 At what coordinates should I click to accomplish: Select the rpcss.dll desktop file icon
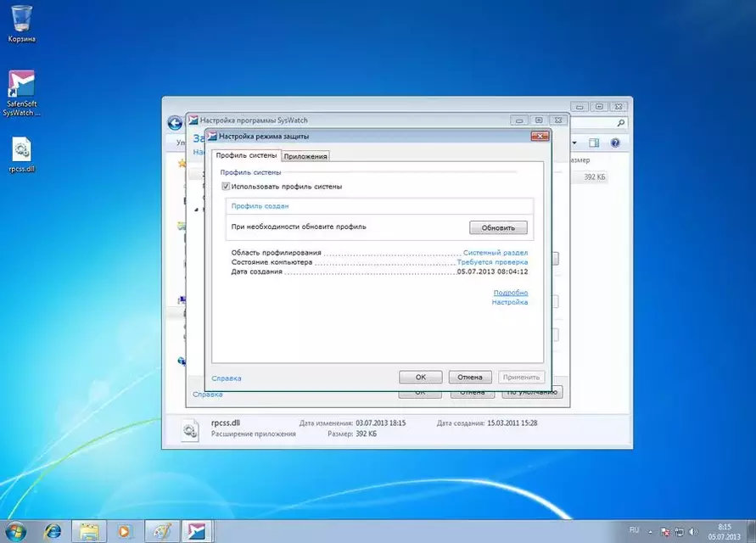coord(22,154)
